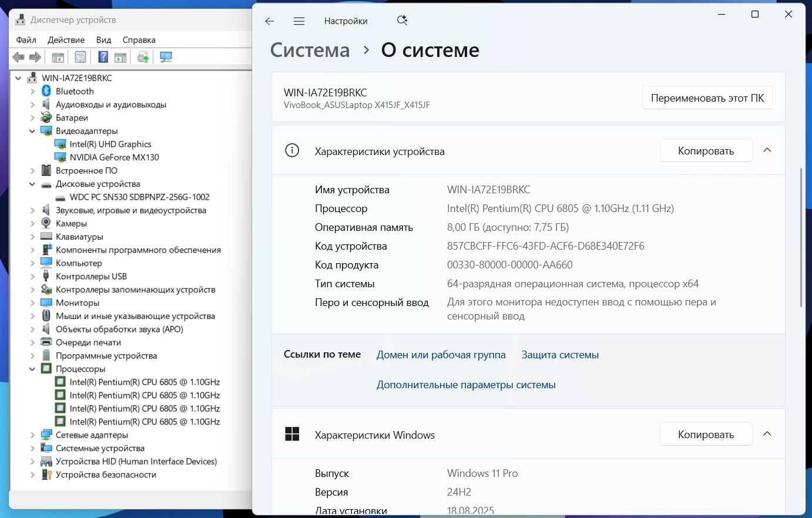This screenshot has height=518, width=812.
Task: Select Программные устройства category
Action: [x=106, y=355]
